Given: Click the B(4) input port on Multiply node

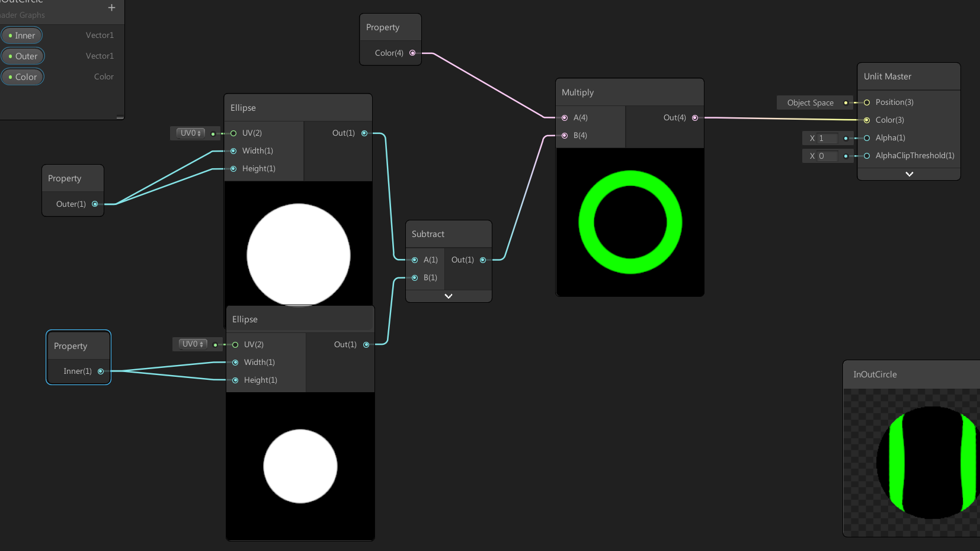Looking at the screenshot, I should [x=564, y=135].
